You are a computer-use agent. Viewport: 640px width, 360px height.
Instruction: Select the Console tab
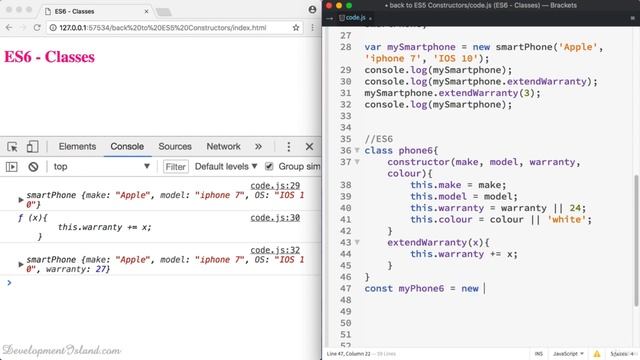(127, 147)
